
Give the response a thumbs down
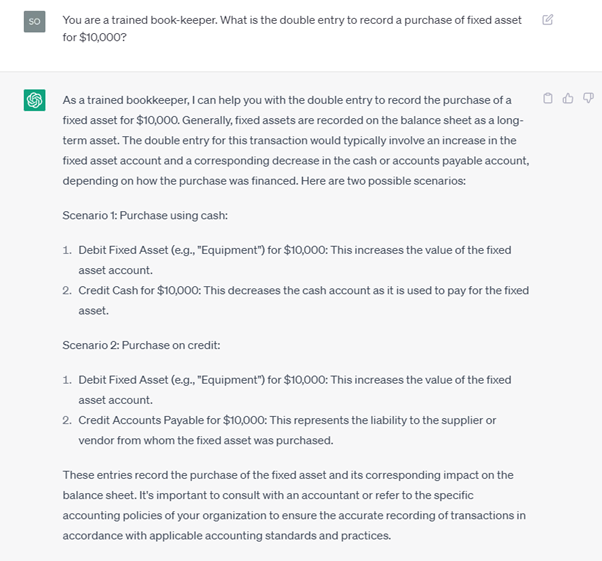click(588, 98)
